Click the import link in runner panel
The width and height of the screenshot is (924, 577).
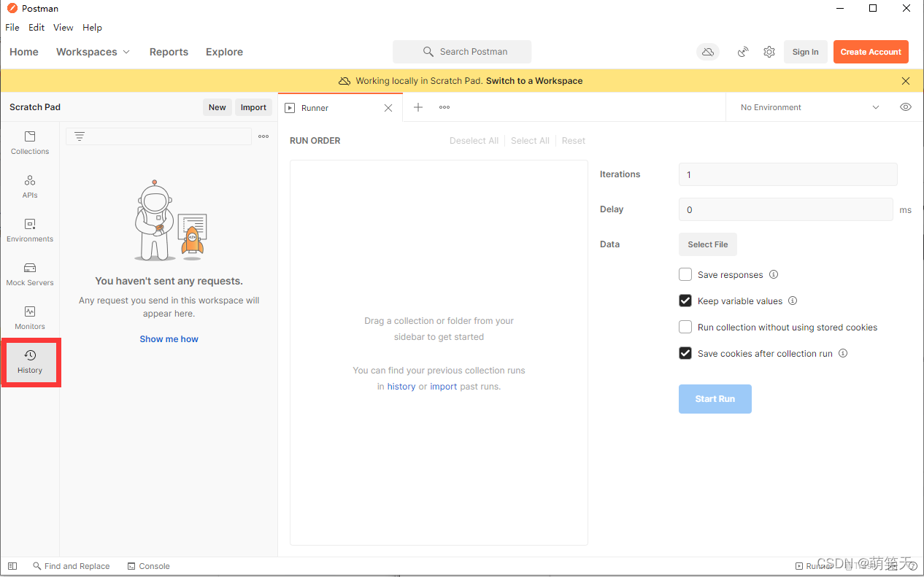coord(444,387)
